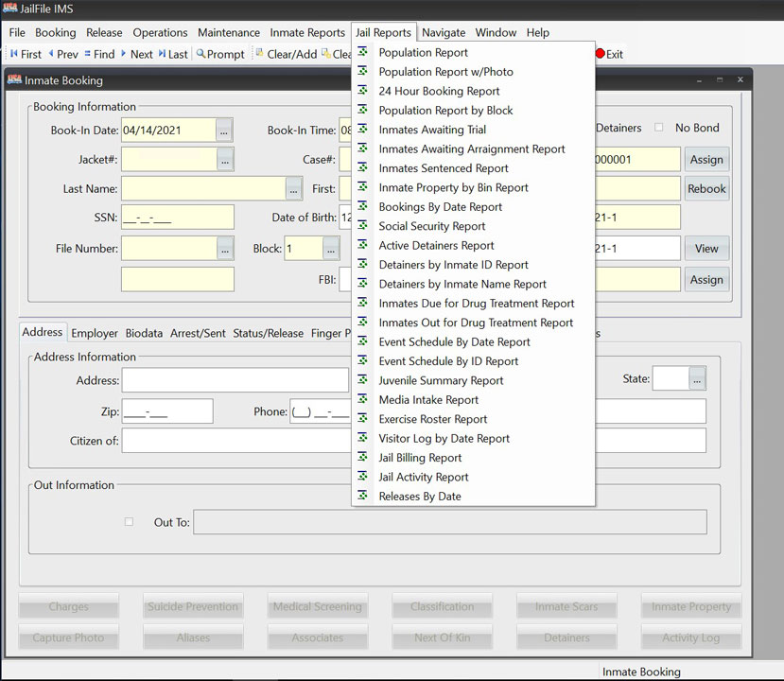Click the icon beside Exercise Roster Report
This screenshot has height=681, width=784.
click(362, 418)
